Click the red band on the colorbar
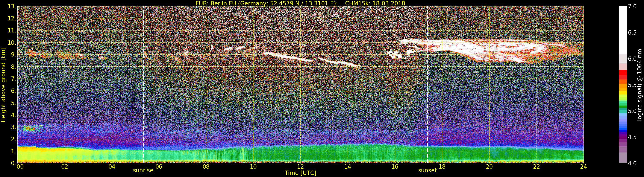Image resolution: width=644 pixels, height=177 pixels. pos(623,74)
